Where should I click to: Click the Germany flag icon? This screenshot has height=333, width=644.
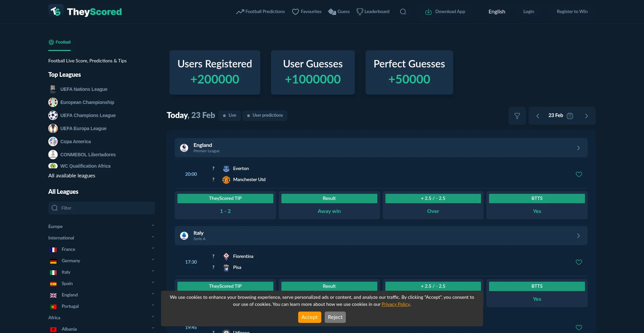[x=53, y=261]
